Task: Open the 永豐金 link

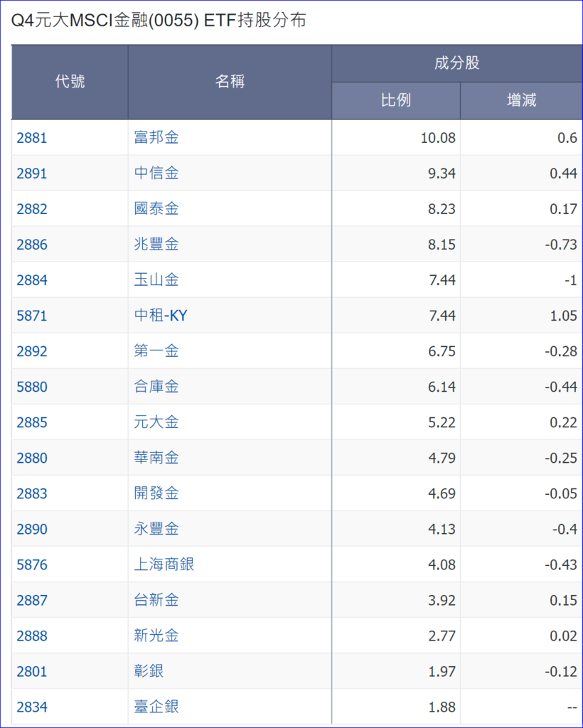Action: pyautogui.click(x=156, y=529)
